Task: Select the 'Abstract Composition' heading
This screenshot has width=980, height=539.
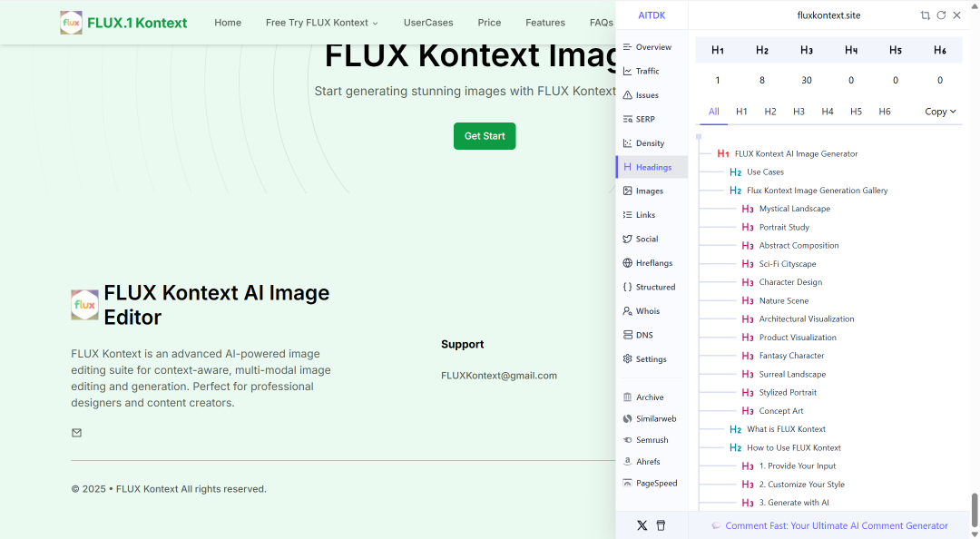Action: pyautogui.click(x=799, y=246)
